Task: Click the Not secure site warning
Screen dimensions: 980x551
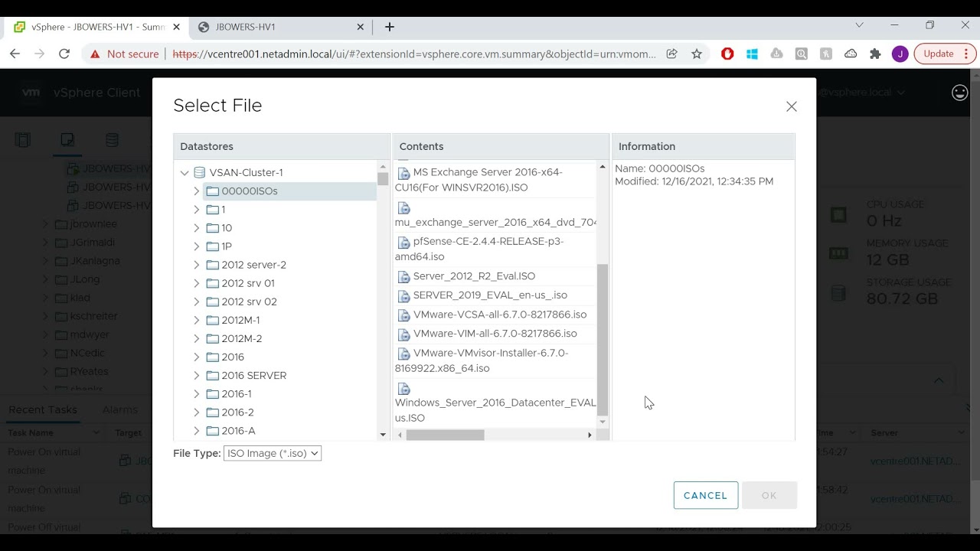Action: point(124,54)
